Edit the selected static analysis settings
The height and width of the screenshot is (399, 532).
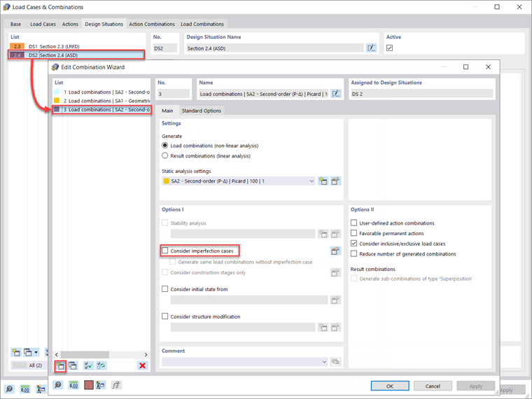(x=335, y=181)
